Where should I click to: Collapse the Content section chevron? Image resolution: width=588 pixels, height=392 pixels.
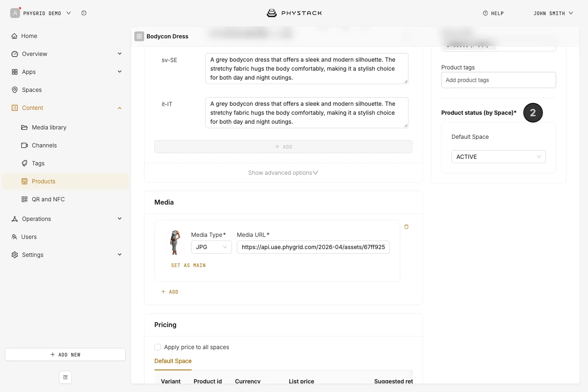point(120,108)
